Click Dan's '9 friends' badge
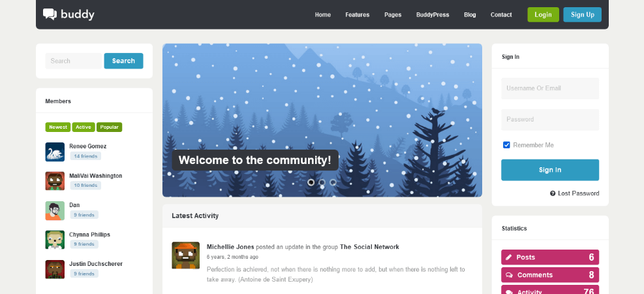The width and height of the screenshot is (644, 294). [x=84, y=215]
